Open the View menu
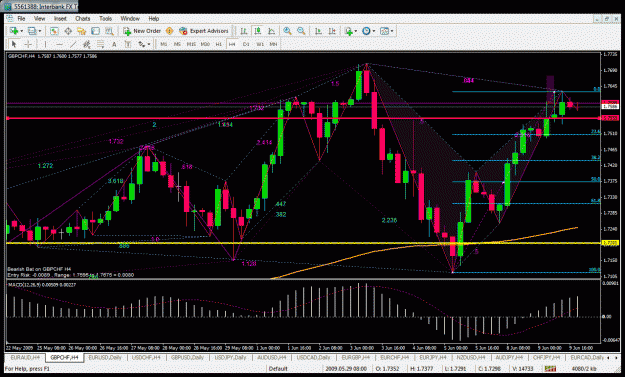The image size is (625, 377). pos(39,18)
